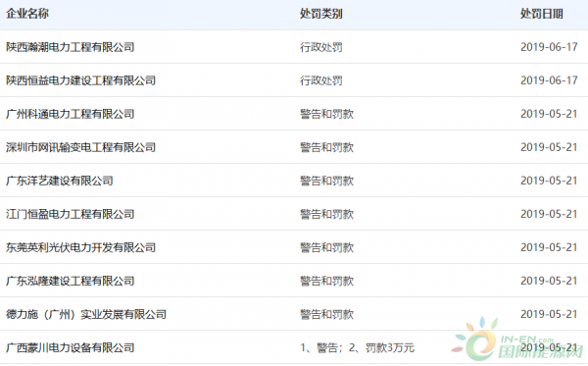Open 广西蒙川电力设备有限公司 entry

point(71,347)
